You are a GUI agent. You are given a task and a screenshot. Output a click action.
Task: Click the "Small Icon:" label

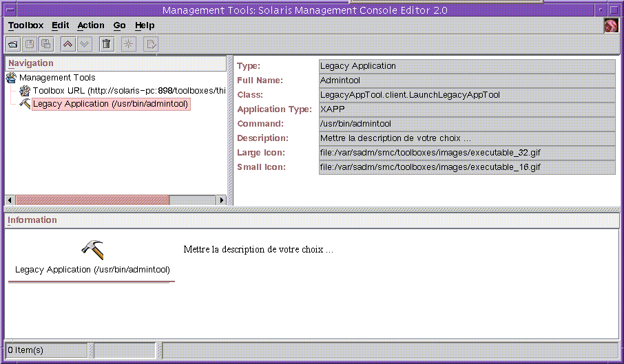(x=262, y=167)
